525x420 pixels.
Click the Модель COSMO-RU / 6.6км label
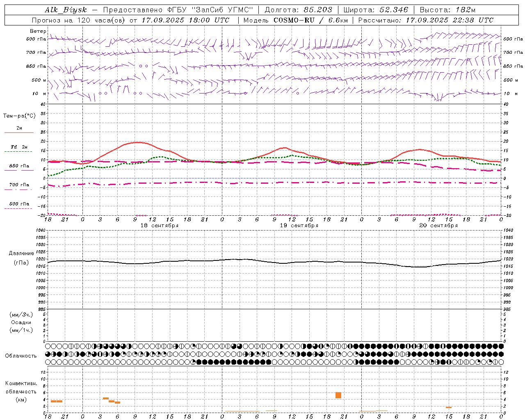click(295, 20)
